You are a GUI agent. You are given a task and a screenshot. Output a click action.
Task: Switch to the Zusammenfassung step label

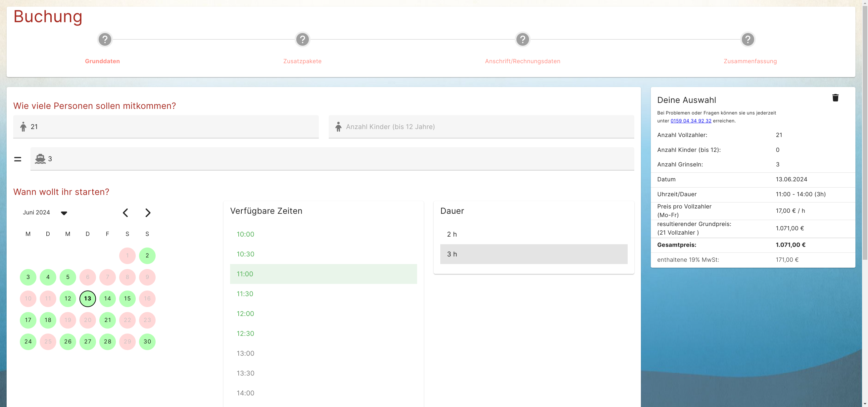tap(750, 61)
